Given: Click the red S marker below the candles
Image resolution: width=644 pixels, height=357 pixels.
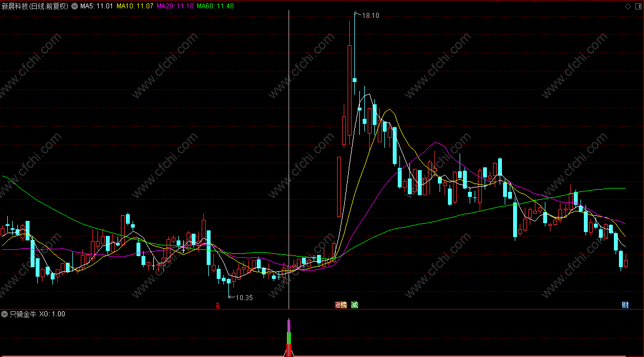Looking at the screenshot, I should (x=218, y=305).
